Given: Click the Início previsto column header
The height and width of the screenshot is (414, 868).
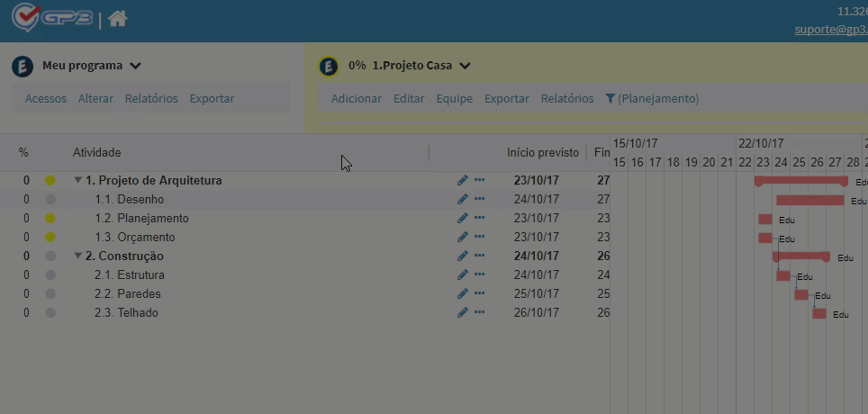Looking at the screenshot, I should point(543,152).
